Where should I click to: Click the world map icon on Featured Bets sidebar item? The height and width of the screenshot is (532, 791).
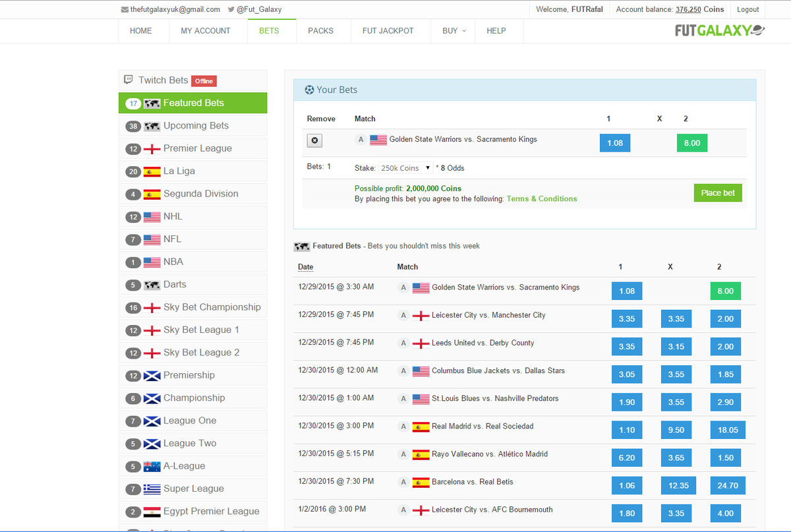tap(152, 103)
